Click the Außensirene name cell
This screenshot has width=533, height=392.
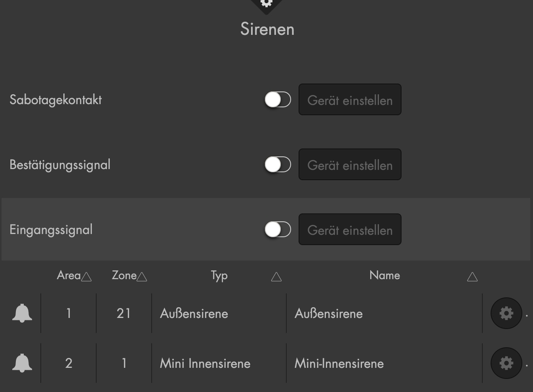point(329,314)
